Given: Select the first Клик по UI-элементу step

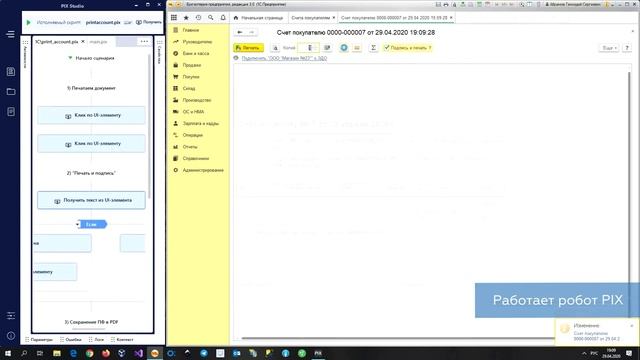Looking at the screenshot, I should 91,115.
